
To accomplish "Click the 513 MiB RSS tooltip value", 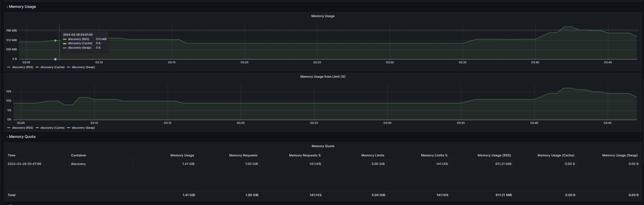I will click(x=101, y=39).
